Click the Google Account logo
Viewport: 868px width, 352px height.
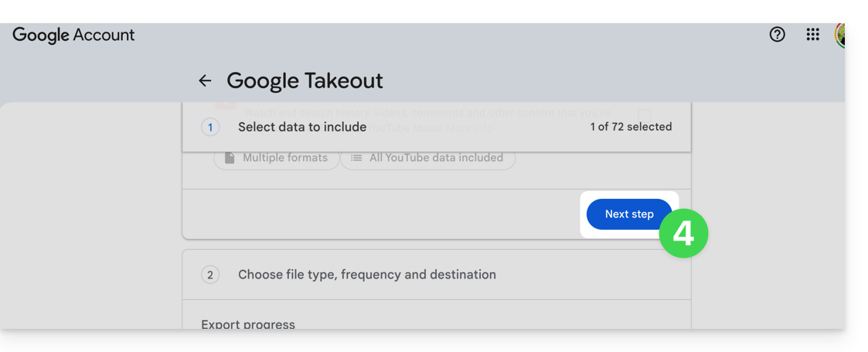pyautogui.click(x=73, y=35)
